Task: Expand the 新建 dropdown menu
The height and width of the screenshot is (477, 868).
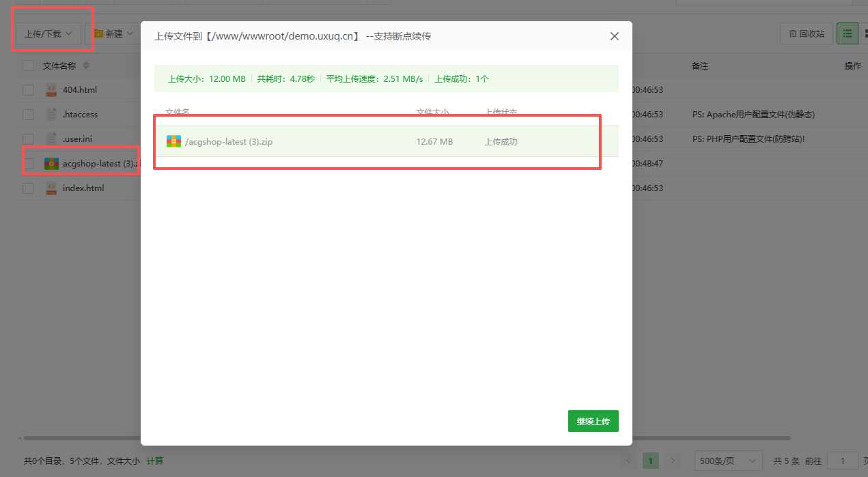Action: [113, 33]
